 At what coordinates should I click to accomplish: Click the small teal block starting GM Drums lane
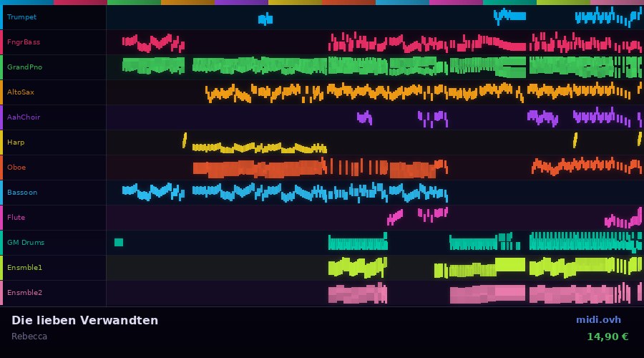pyautogui.click(x=119, y=243)
